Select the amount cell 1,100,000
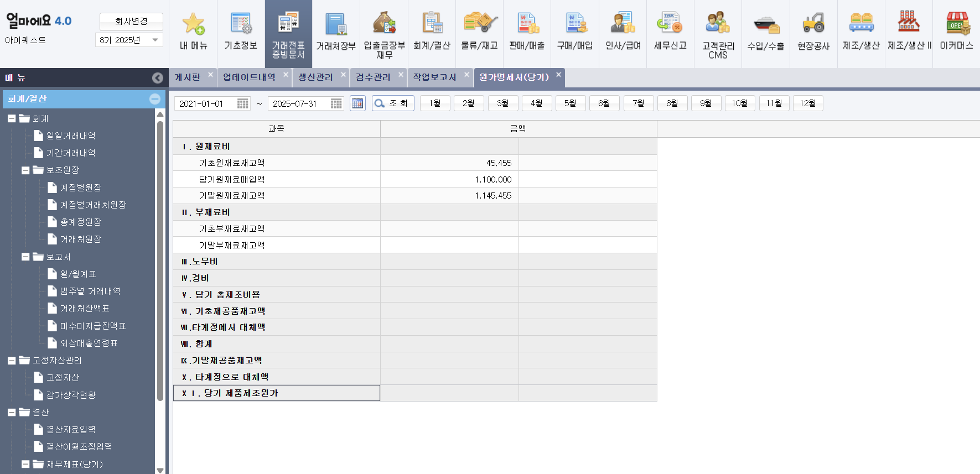Viewport: 980px width, 474px height. pos(449,179)
